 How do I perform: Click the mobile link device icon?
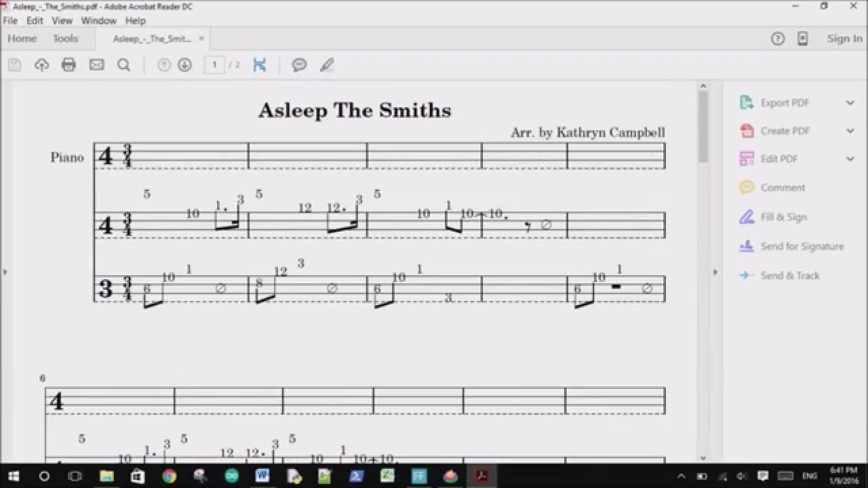click(x=803, y=39)
